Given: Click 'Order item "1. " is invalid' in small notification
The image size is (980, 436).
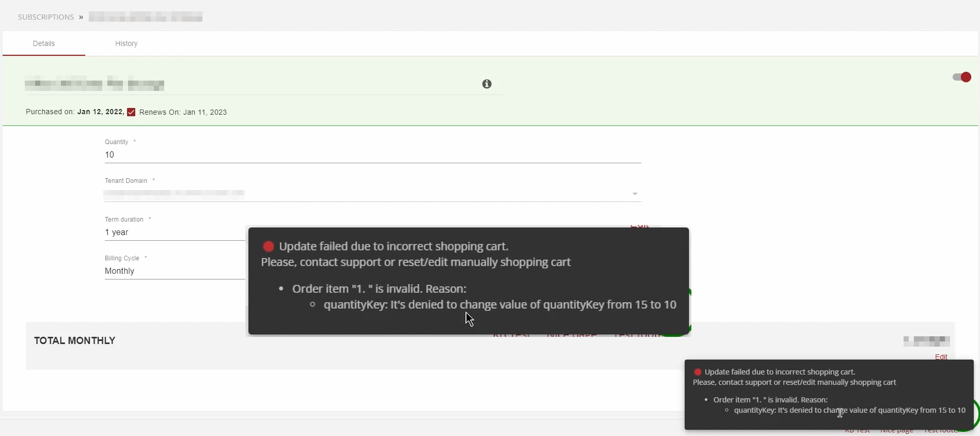Looking at the screenshot, I should click(770, 400).
